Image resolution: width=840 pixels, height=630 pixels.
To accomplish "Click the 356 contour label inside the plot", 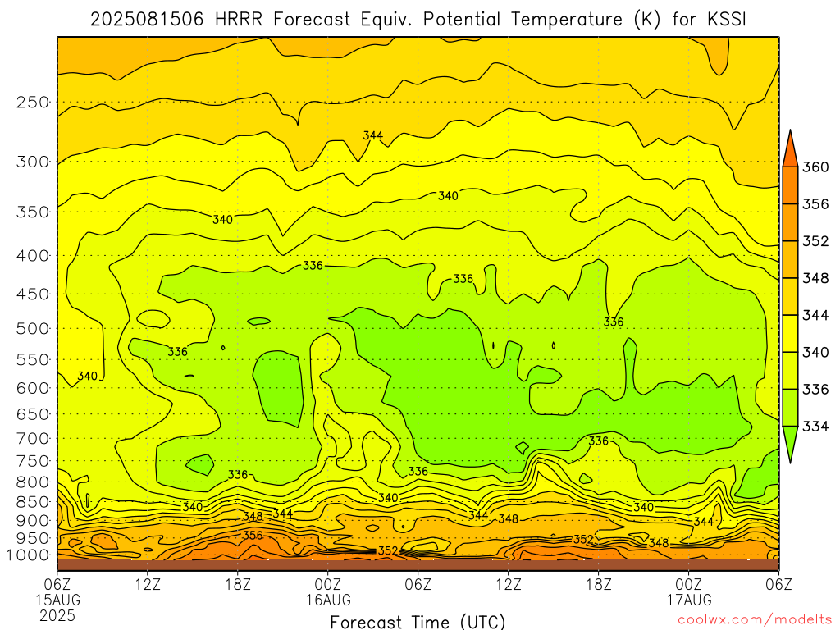I will tap(253, 535).
